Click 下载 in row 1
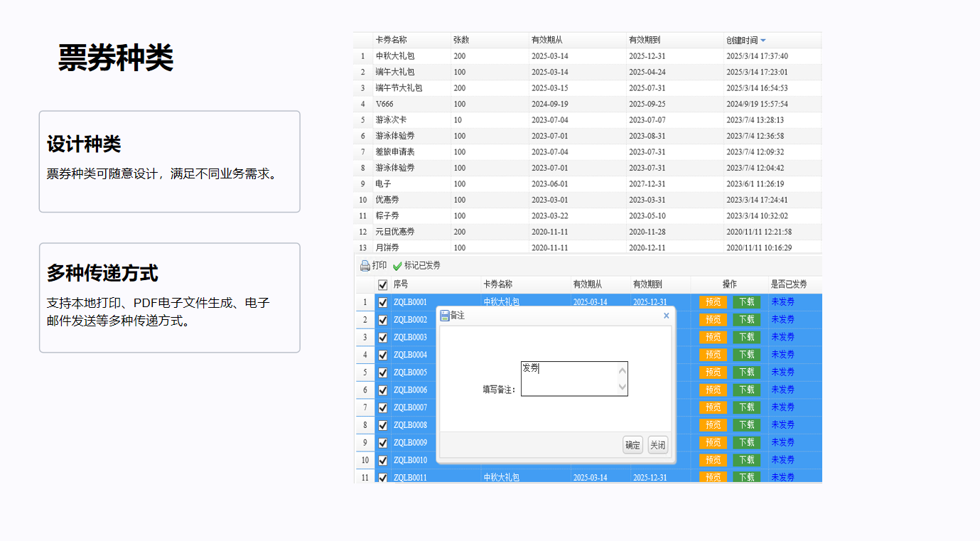Screen dimensions: 980x541 coord(746,302)
